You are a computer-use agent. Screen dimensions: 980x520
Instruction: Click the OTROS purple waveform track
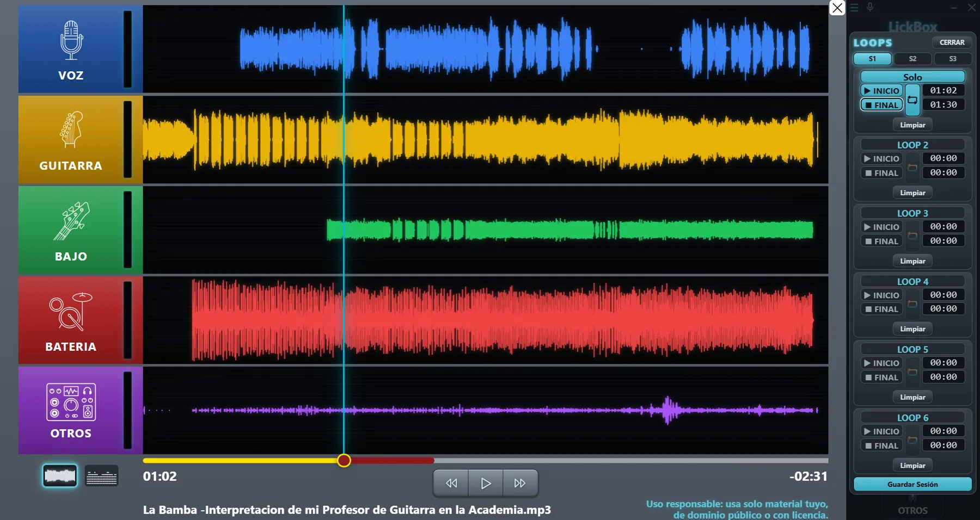pyautogui.click(x=486, y=410)
